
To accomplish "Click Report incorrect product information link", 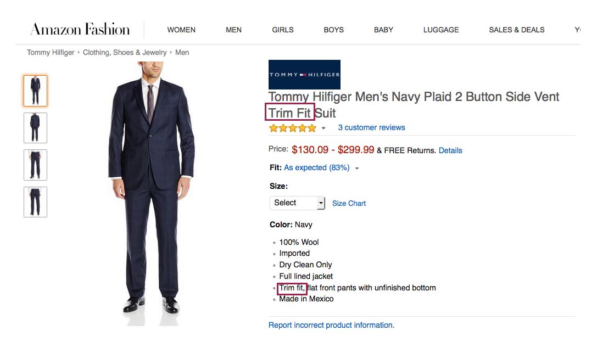I will 331,325.
